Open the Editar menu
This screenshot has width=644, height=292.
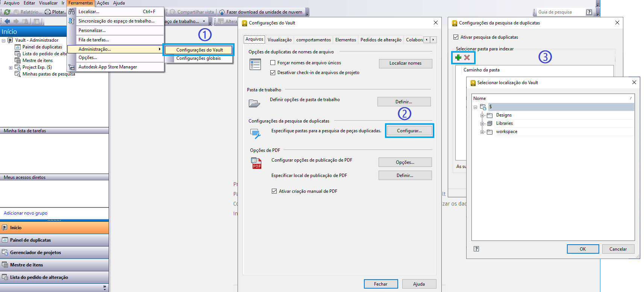[x=29, y=3]
